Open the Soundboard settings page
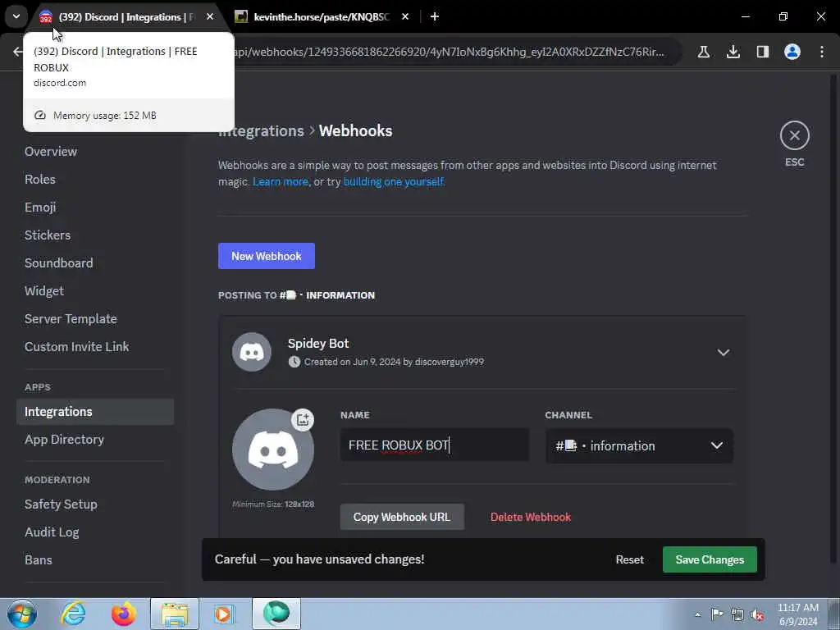This screenshot has height=630, width=840. [x=59, y=263]
